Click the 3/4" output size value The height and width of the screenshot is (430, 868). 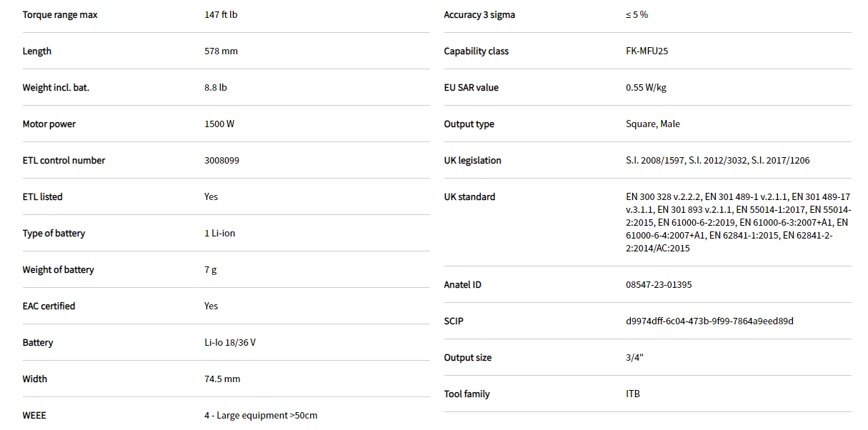[634, 358]
